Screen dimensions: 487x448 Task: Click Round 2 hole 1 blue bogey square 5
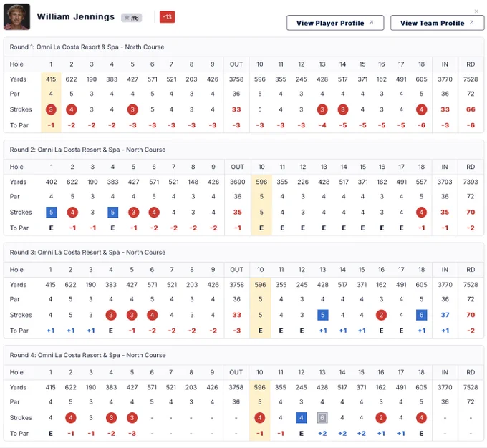tap(52, 213)
